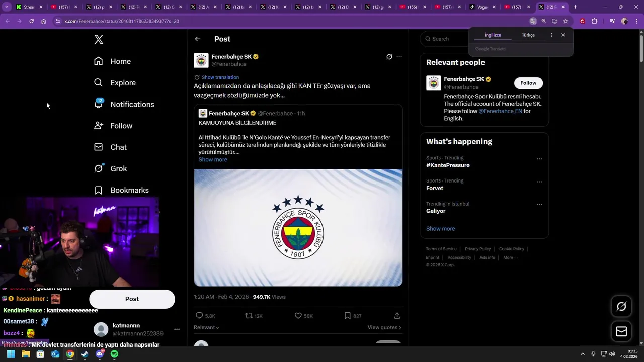Bookmark the post showing 827 bookmarks

coord(347,316)
